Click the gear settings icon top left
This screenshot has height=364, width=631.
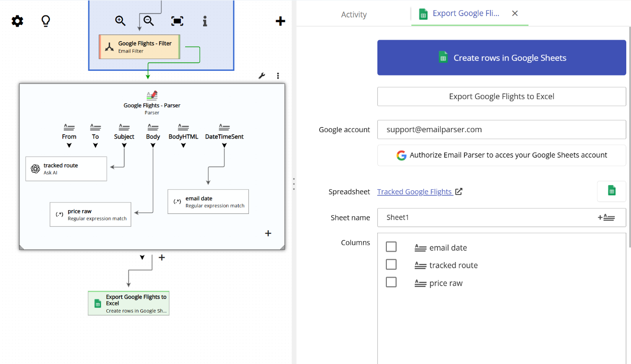(x=17, y=21)
